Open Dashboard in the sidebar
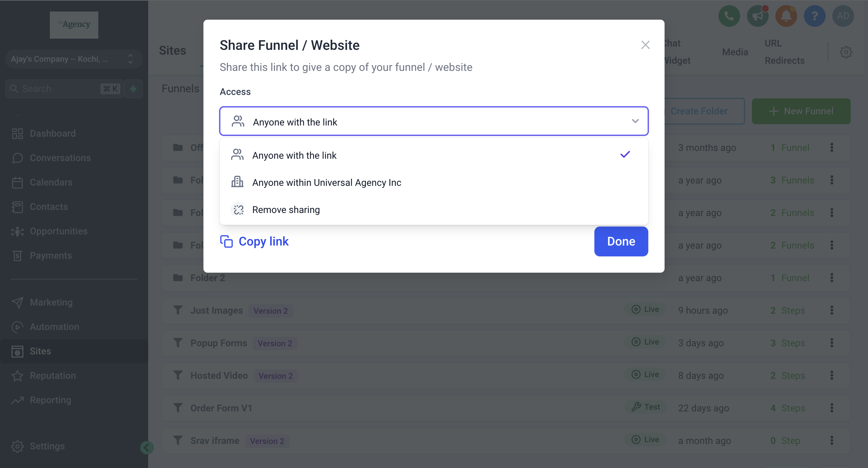The height and width of the screenshot is (468, 868). pyautogui.click(x=53, y=133)
